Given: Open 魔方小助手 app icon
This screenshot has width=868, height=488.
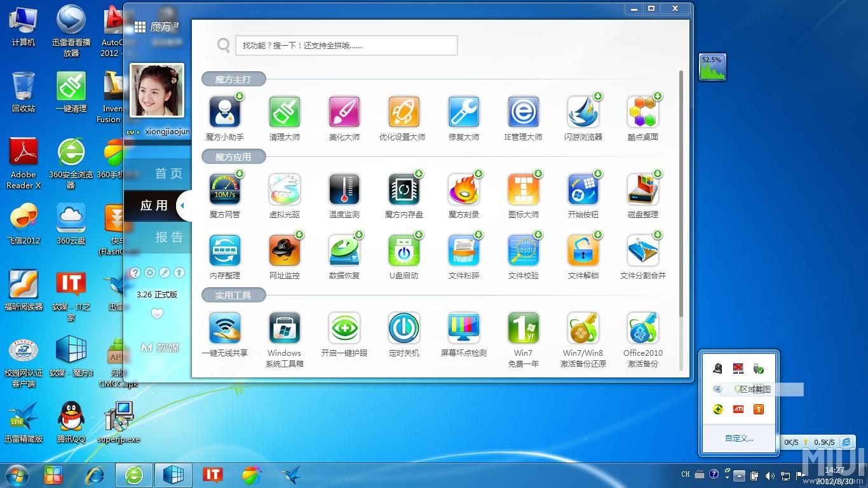Looking at the screenshot, I should pyautogui.click(x=225, y=112).
